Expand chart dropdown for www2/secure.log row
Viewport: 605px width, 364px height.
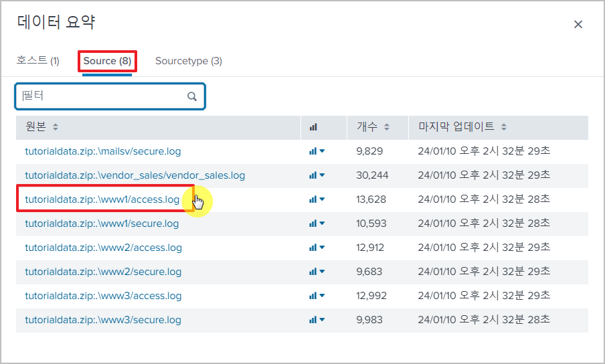click(x=317, y=272)
